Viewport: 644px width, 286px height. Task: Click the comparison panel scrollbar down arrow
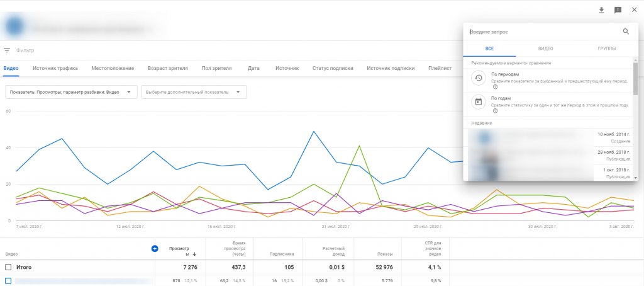[x=636, y=178]
